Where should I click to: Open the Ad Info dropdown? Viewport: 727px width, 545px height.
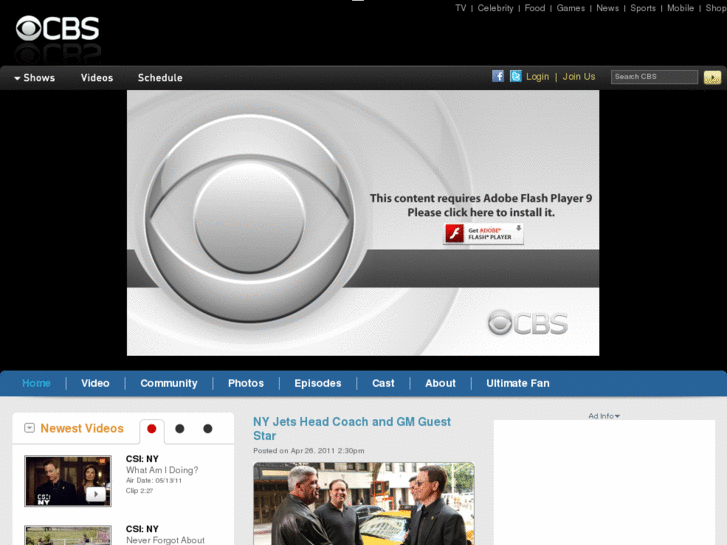point(604,416)
